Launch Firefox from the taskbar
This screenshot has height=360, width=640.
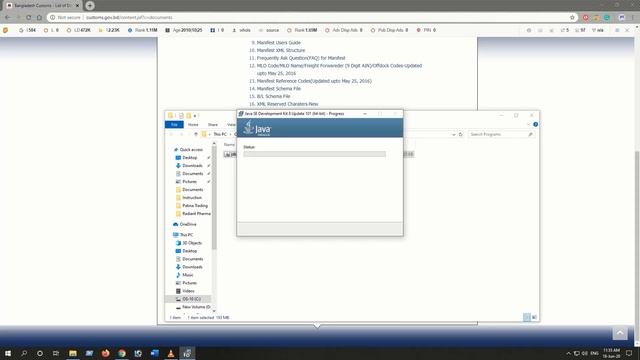pos(105,353)
